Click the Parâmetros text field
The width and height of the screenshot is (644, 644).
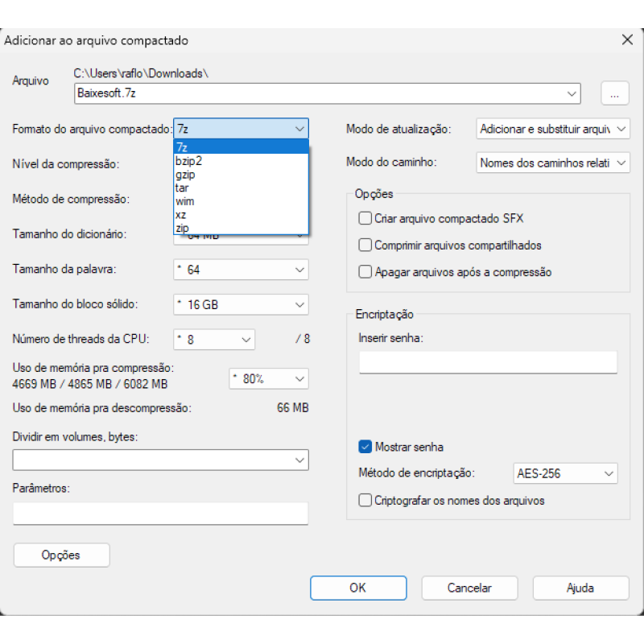pos(160,514)
